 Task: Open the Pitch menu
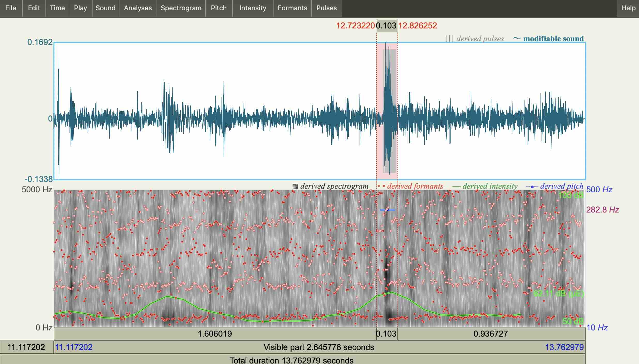pos(219,8)
